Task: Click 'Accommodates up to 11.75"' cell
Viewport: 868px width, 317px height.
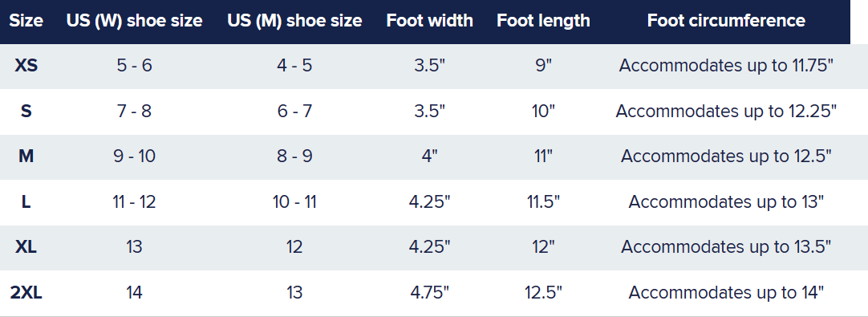Action: 726,65
